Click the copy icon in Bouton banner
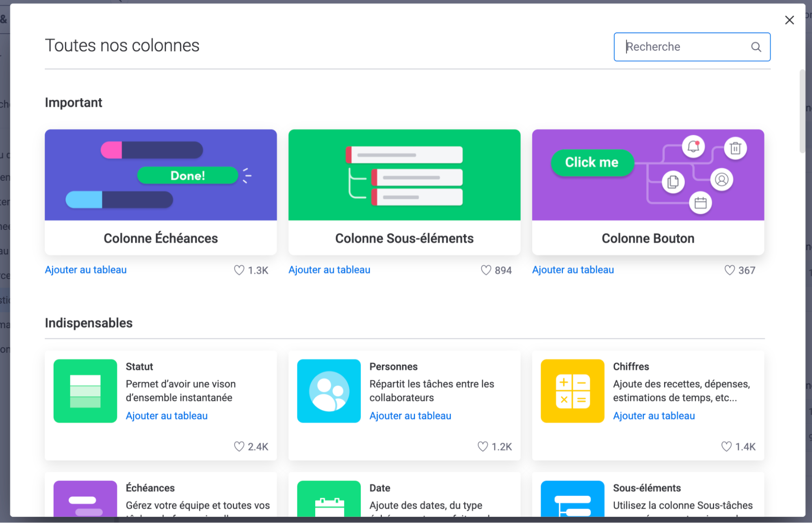 (x=673, y=182)
